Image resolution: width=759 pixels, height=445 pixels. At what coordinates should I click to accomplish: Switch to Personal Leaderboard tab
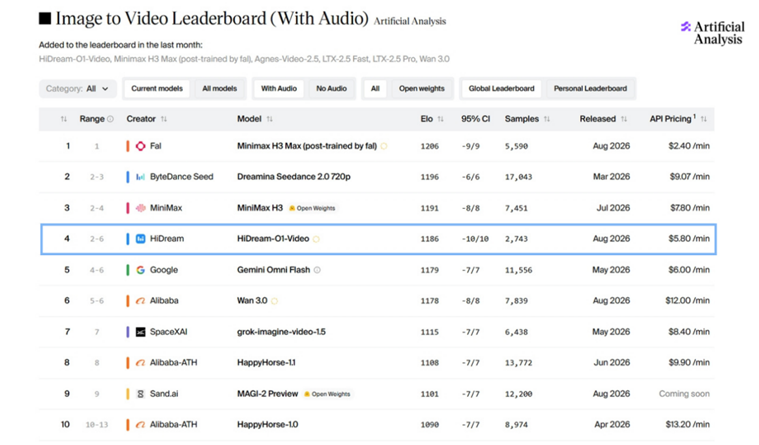(x=590, y=89)
